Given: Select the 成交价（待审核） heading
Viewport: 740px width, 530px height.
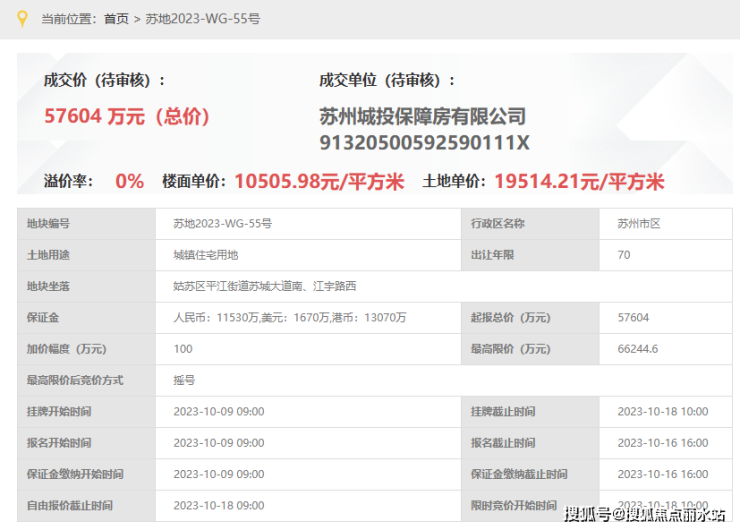Looking at the screenshot, I should [x=105, y=80].
